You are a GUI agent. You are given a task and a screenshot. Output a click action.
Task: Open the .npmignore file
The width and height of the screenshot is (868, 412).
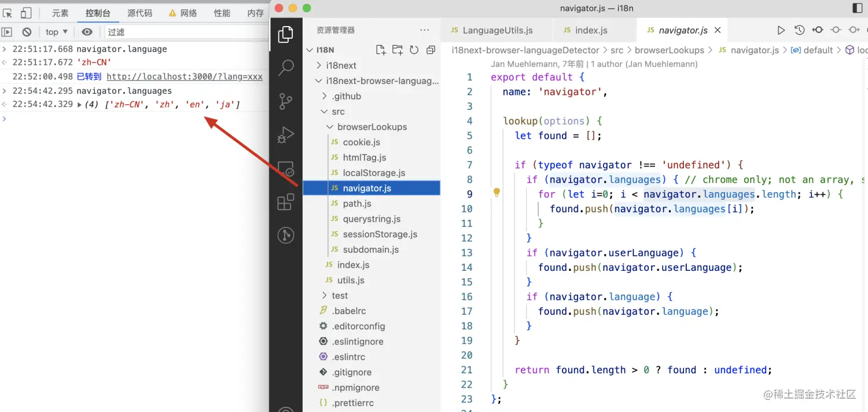(x=355, y=388)
